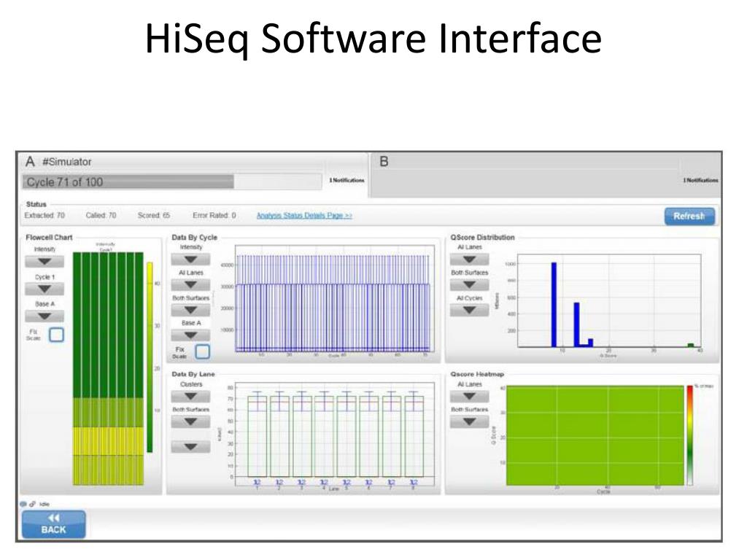Click the Data By Cycle intensity plot

[x=334, y=298]
